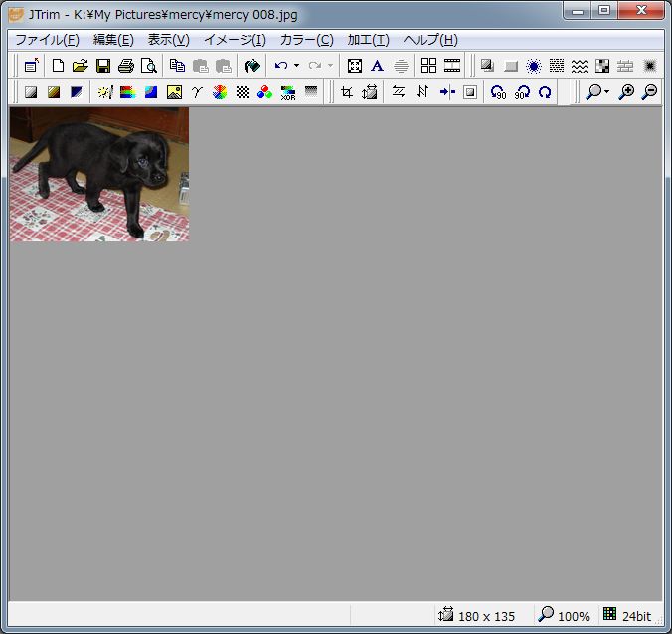Undo the last action
Screen dimensions: 672x634
[281, 66]
